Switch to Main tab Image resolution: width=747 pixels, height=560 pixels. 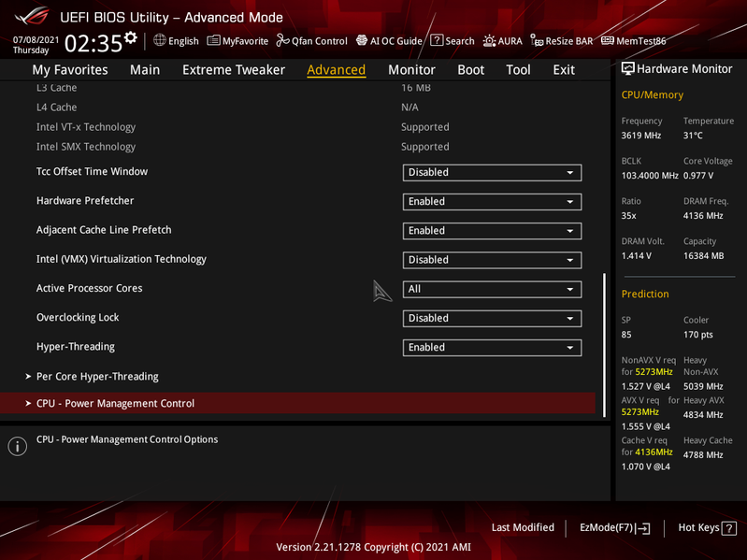[x=145, y=70]
